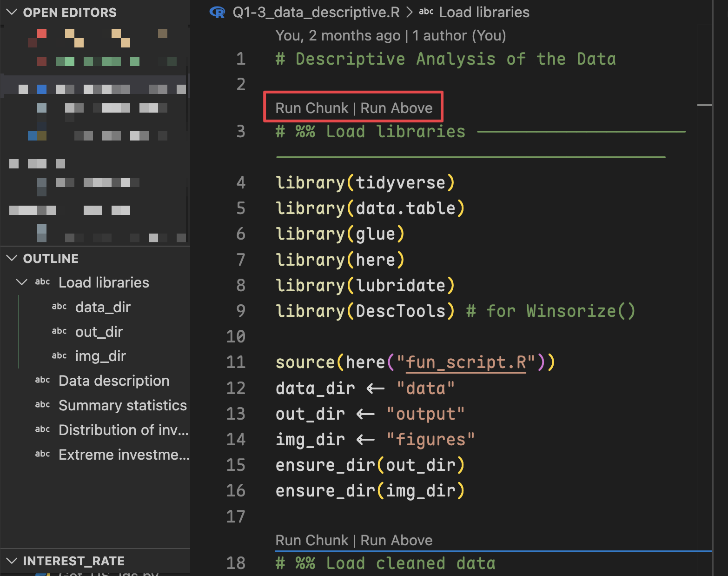The width and height of the screenshot is (728, 576).
Task: Click the abc icon beside out_dir
Action: coord(59,331)
